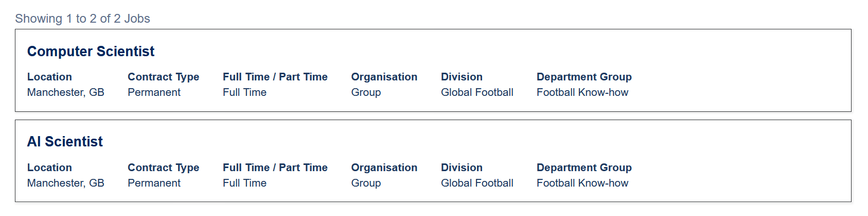Click the AI Scientist job card

(433, 161)
